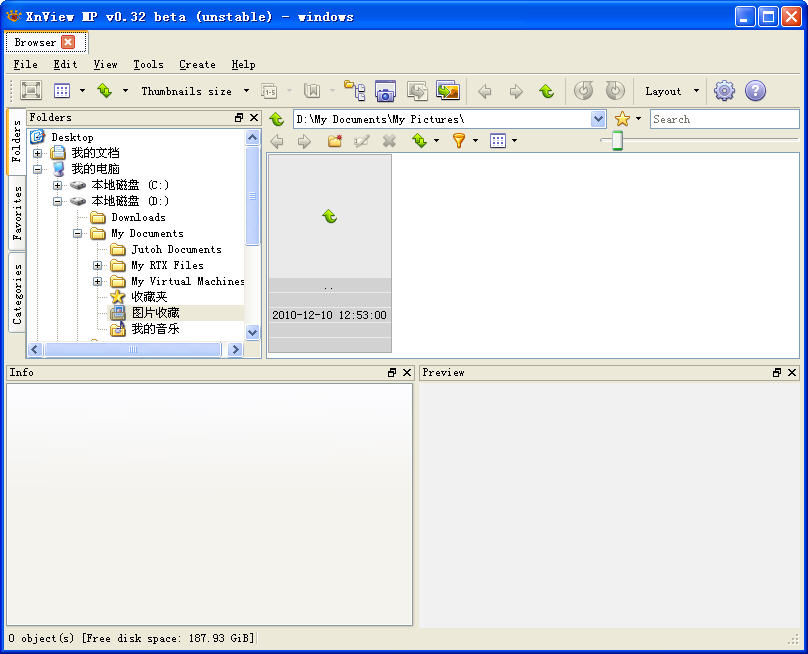Open the Layout dropdown

pos(671,91)
